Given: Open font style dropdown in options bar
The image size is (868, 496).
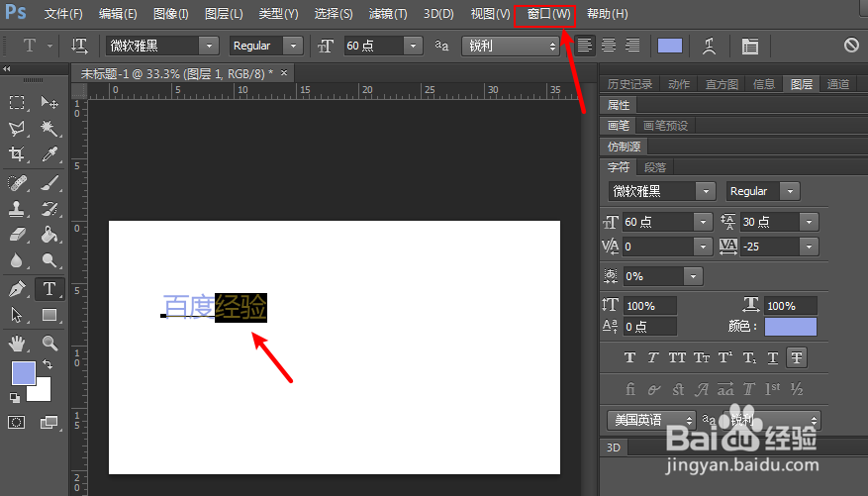Looking at the screenshot, I should (x=293, y=46).
